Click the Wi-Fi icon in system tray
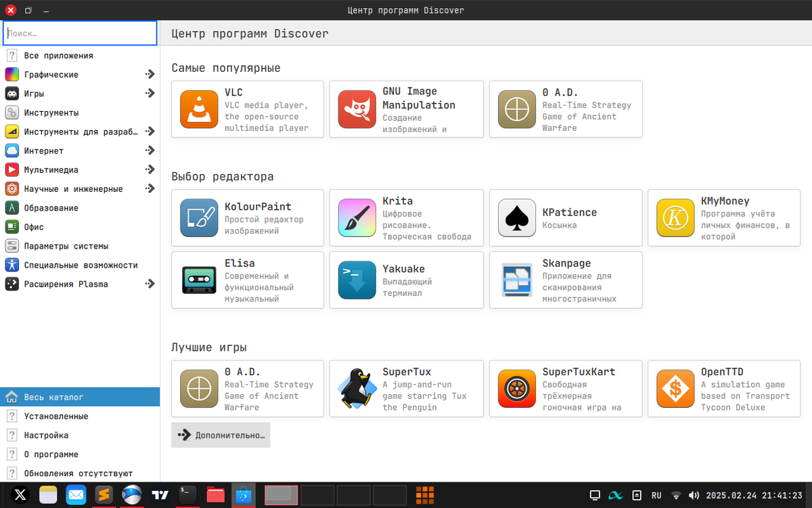Image resolution: width=812 pixels, height=508 pixels. tap(675, 495)
